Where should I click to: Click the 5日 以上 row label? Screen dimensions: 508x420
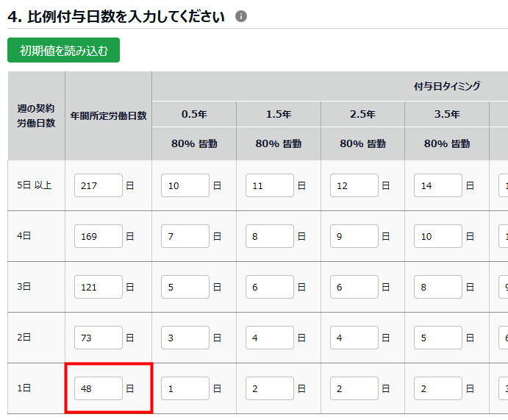click(35, 185)
